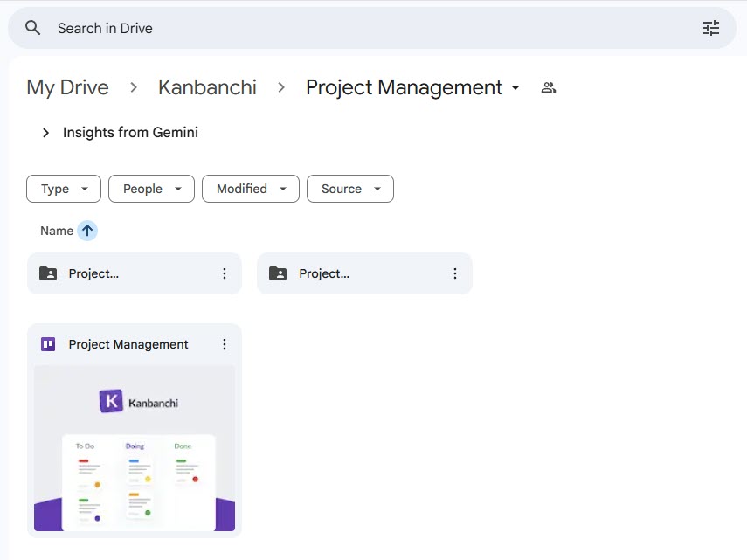Open the Project Management breadcrumb dropdown arrow
Image resolution: width=747 pixels, height=560 pixels.
coord(515,87)
